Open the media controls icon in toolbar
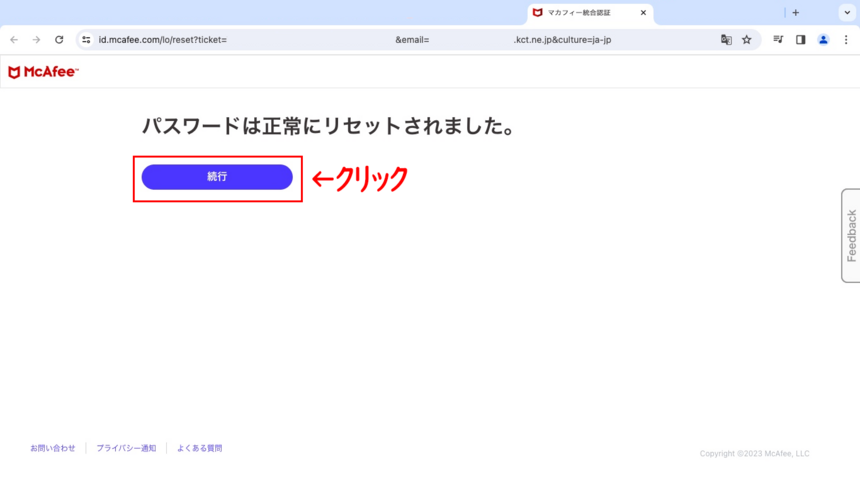Image resolution: width=860 pixels, height=484 pixels. [x=778, y=40]
